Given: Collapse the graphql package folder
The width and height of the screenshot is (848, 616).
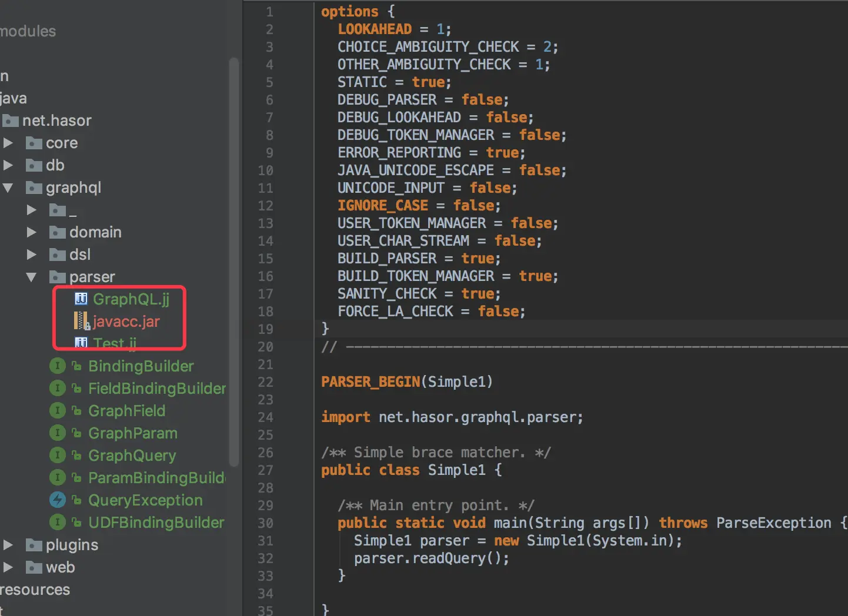Looking at the screenshot, I should coord(8,188).
